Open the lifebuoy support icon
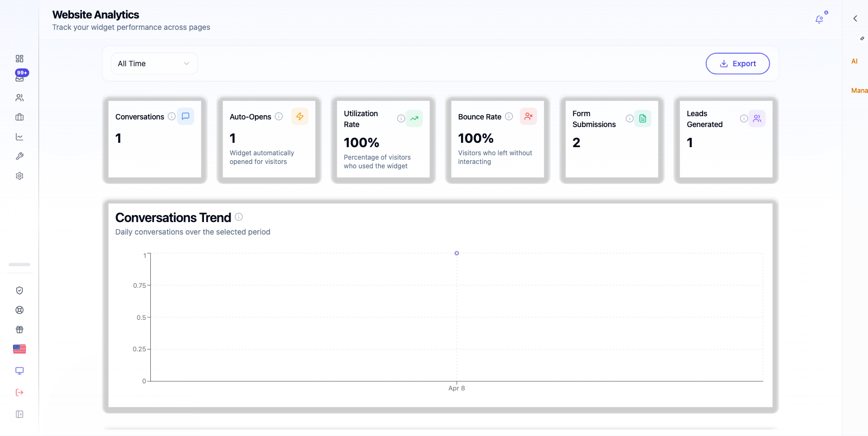 click(20, 310)
